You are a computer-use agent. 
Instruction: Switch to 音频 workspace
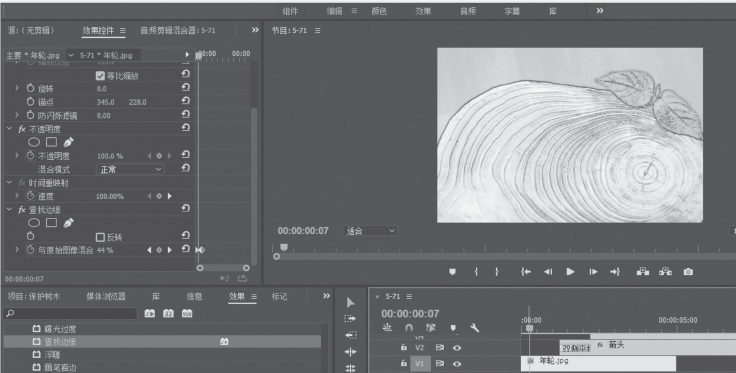point(468,11)
